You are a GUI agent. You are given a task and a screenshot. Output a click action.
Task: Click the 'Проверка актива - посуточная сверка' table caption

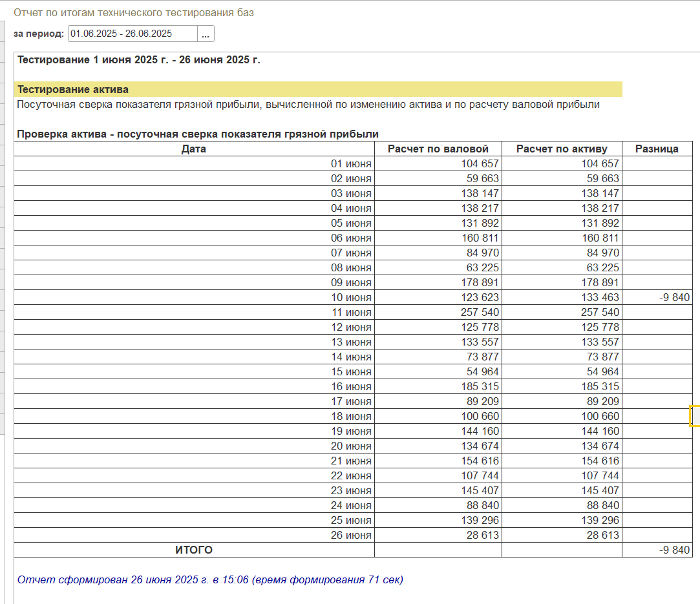[x=198, y=134]
